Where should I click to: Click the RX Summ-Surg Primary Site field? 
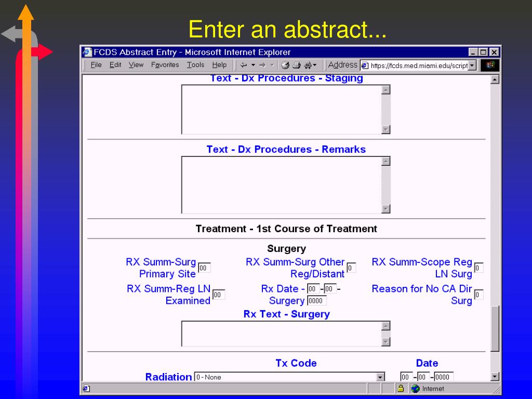[x=204, y=268]
